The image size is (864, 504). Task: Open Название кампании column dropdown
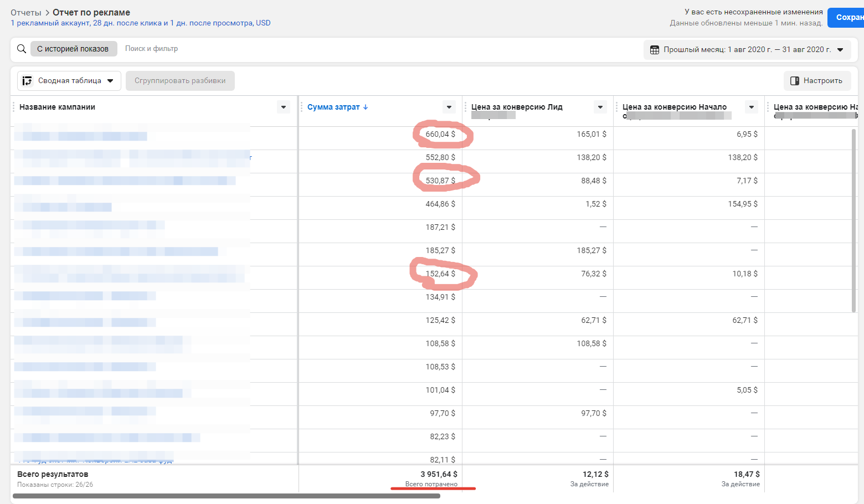284,107
